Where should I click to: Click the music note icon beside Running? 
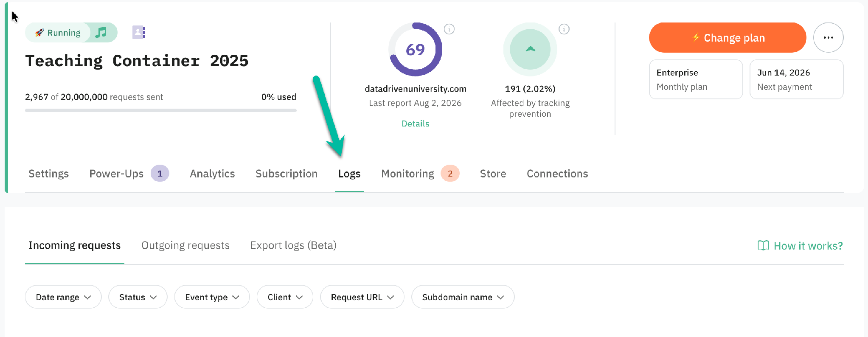[101, 33]
